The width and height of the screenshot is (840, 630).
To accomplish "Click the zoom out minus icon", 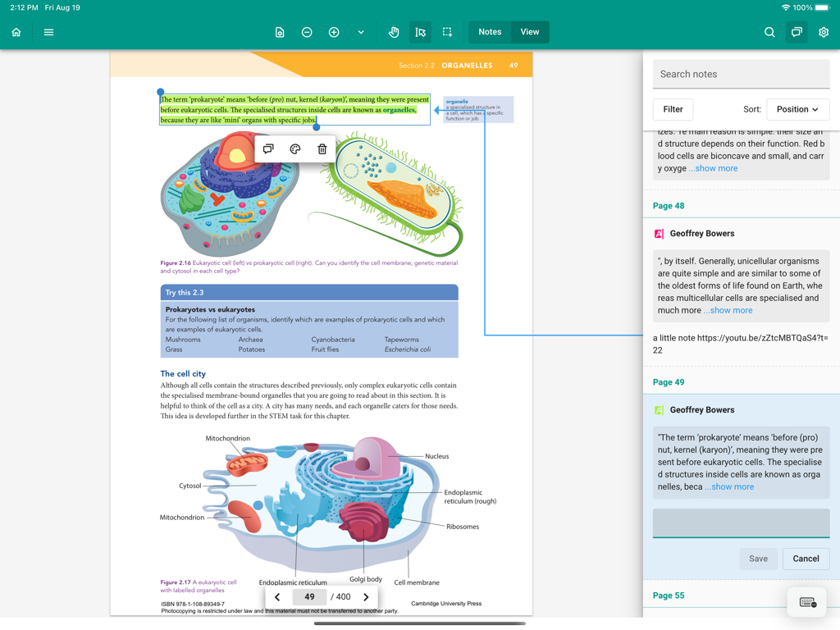I will point(307,32).
